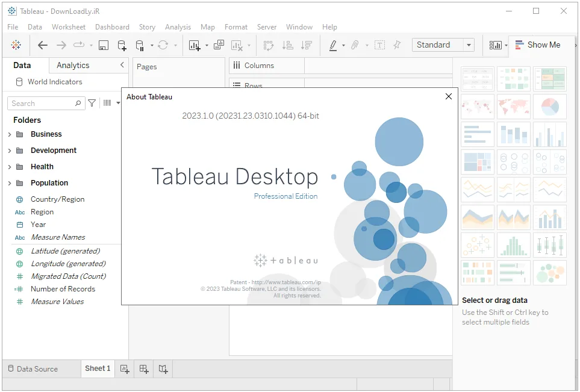This screenshot has width=580, height=392.
Task: Add a new data source icon
Action: click(122, 45)
